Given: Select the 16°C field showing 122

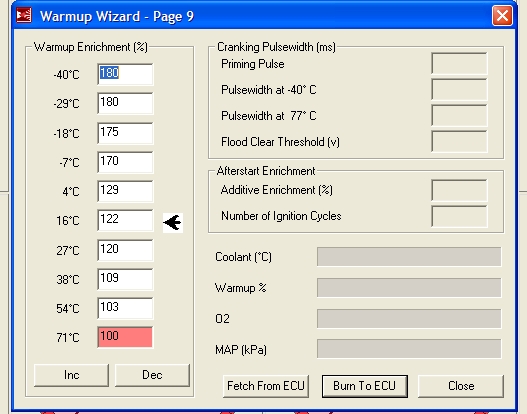Looking at the screenshot, I should [125, 220].
